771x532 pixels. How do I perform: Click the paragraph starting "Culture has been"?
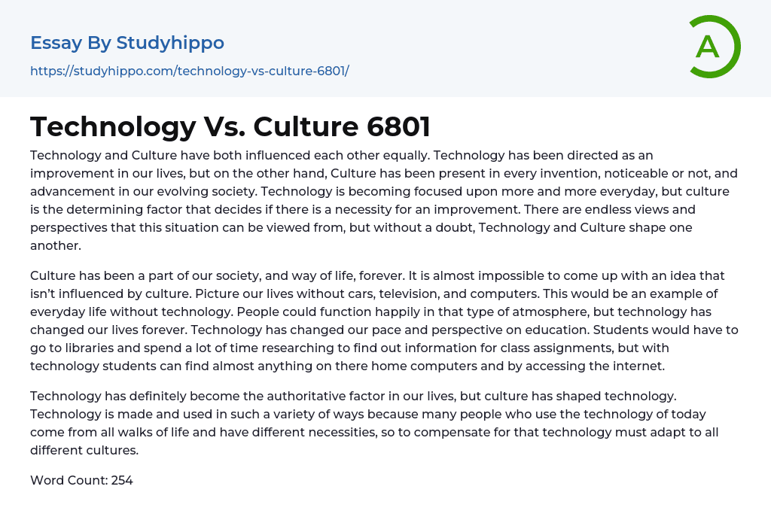coord(384,321)
